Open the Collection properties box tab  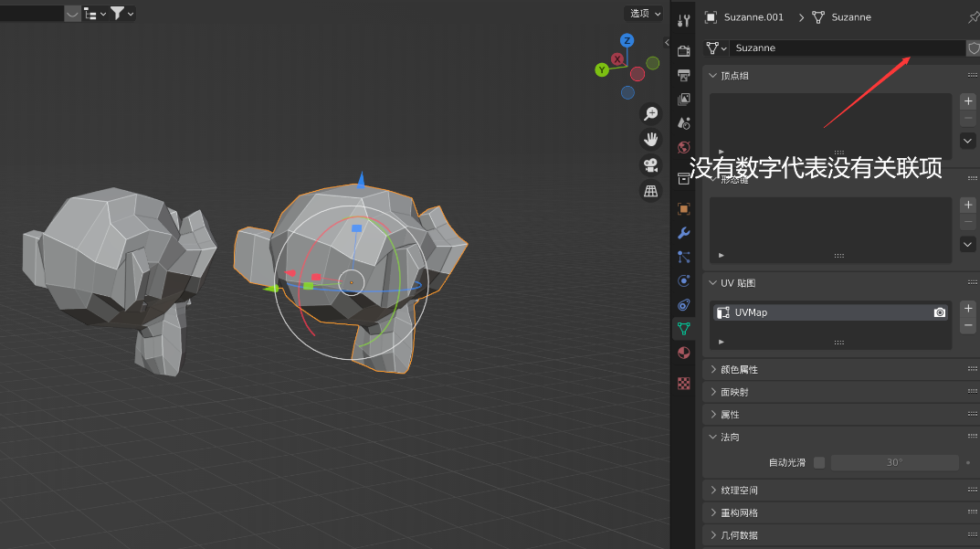point(684,179)
